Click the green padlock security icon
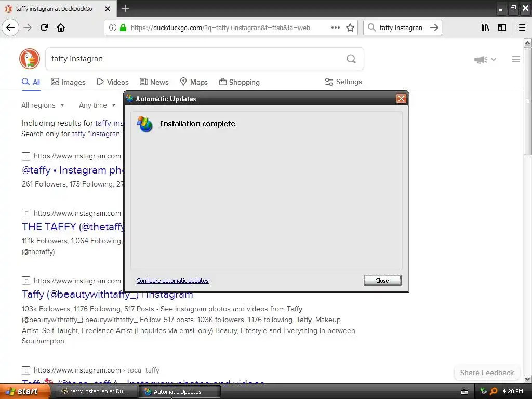 coord(123,28)
